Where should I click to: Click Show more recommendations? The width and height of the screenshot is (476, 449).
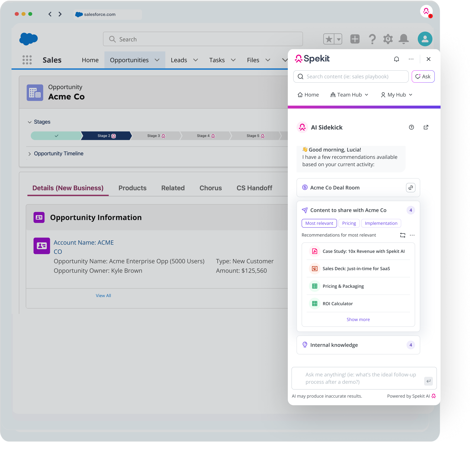point(358,320)
